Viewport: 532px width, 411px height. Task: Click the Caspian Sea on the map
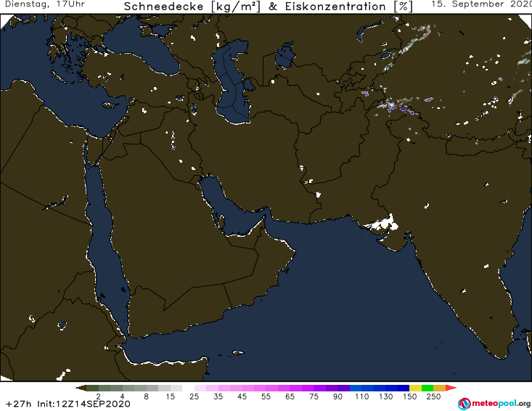tap(232, 85)
